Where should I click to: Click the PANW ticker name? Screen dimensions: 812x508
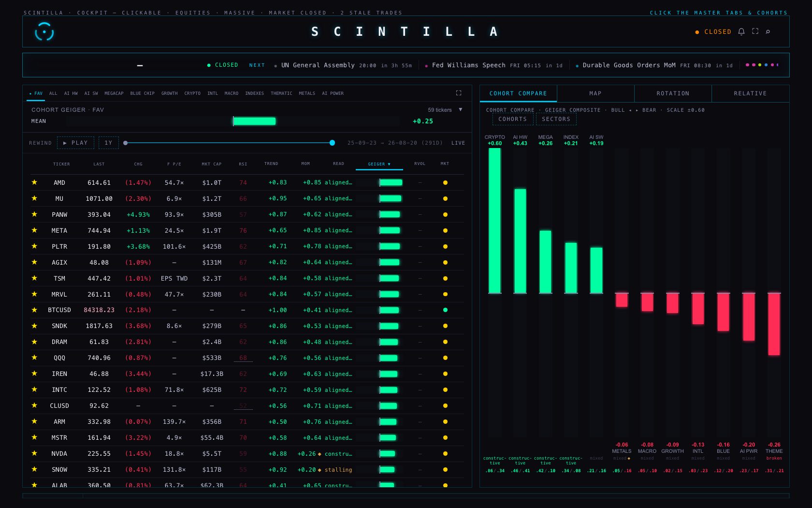coord(59,214)
